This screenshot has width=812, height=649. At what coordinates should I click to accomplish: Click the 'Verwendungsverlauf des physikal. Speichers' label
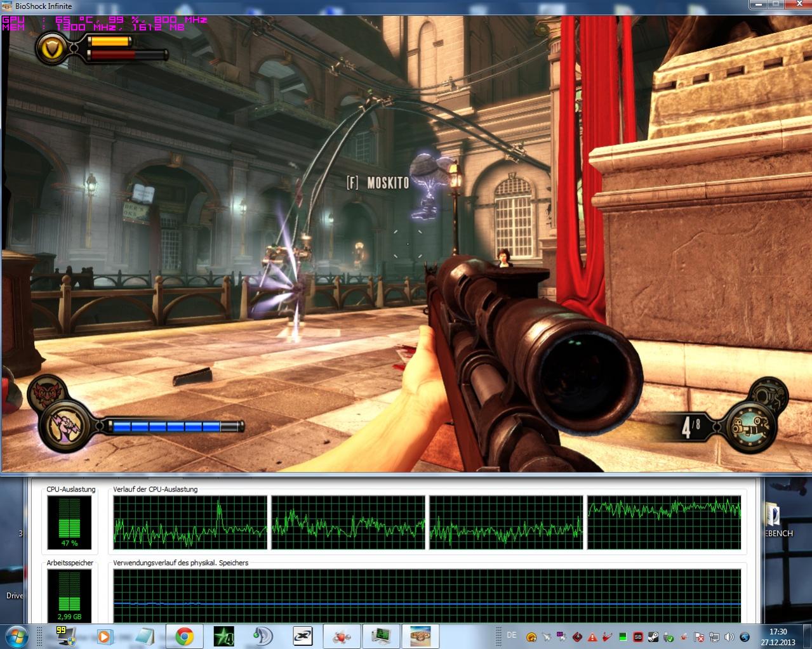[x=181, y=563]
